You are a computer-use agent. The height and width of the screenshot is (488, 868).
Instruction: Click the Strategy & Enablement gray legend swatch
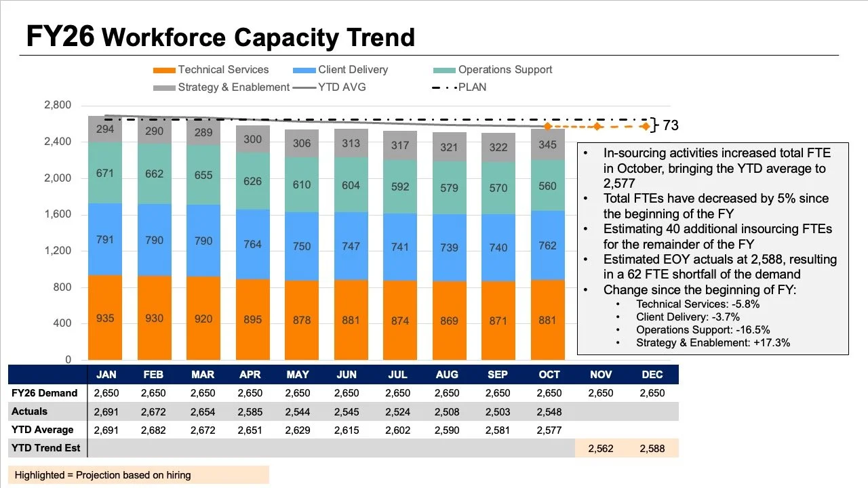tap(164, 87)
